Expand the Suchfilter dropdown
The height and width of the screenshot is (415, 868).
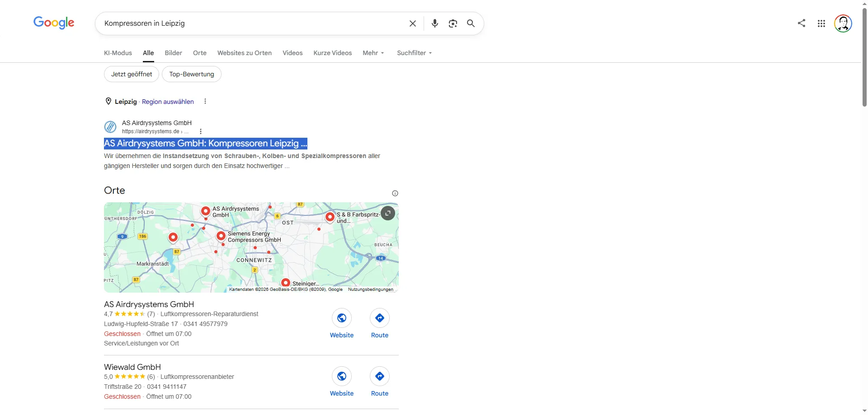point(415,53)
